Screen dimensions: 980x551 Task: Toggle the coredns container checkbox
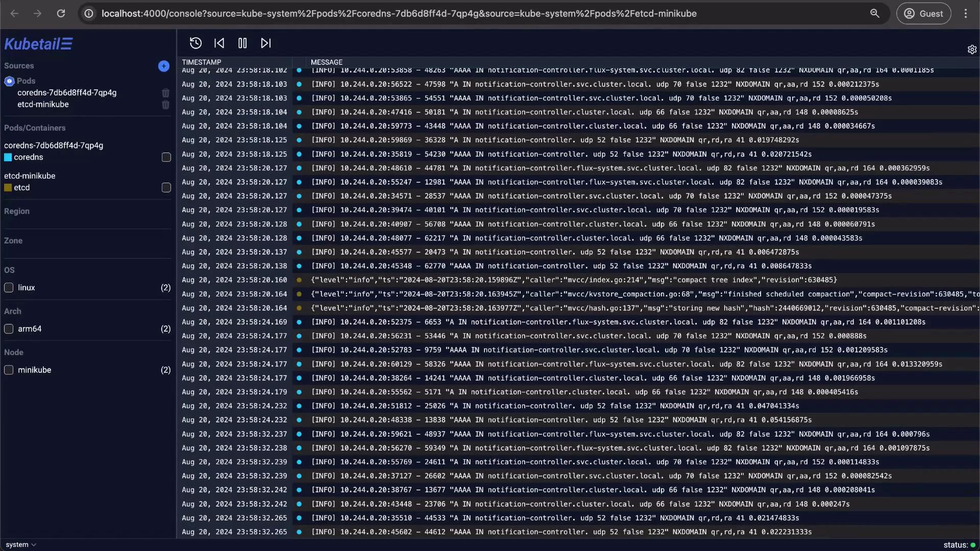pyautogui.click(x=166, y=157)
